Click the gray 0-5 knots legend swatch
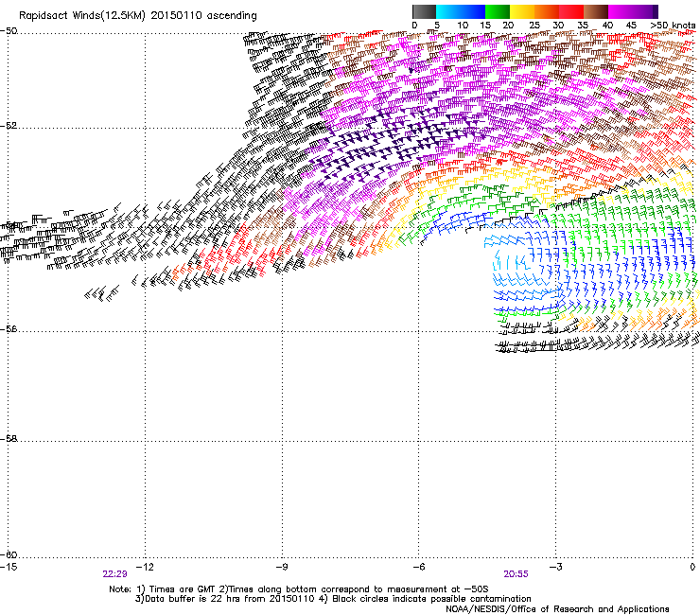The height and width of the screenshot is (615, 700). (x=424, y=11)
